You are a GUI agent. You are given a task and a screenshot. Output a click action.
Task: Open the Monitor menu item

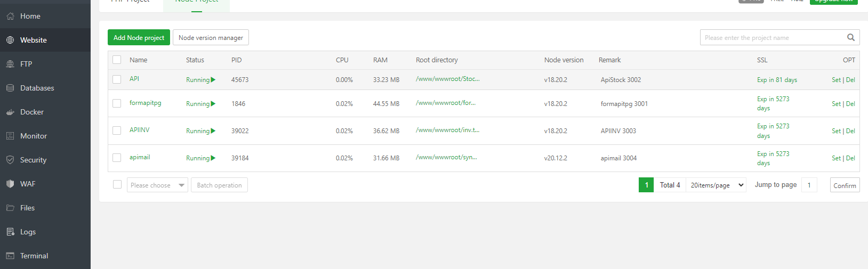click(x=34, y=136)
